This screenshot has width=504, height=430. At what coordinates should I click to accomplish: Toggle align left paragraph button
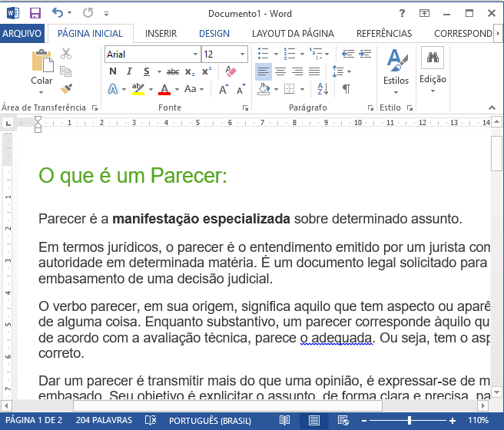(x=264, y=71)
